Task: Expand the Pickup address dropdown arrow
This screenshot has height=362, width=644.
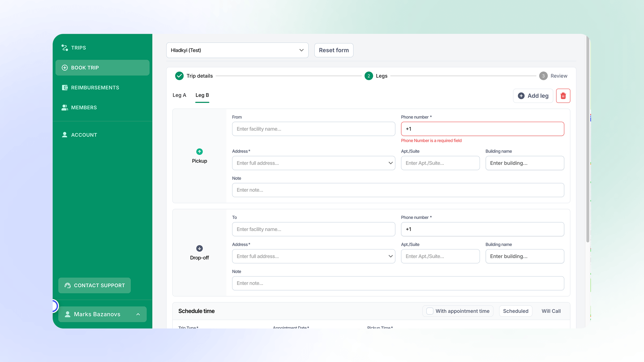Action: click(x=390, y=163)
